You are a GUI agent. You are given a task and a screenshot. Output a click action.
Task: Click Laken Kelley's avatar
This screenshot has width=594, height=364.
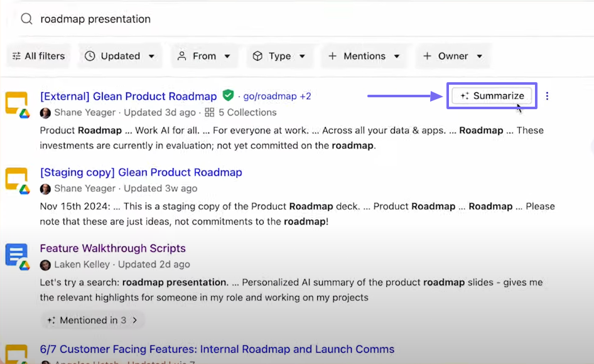(46, 264)
